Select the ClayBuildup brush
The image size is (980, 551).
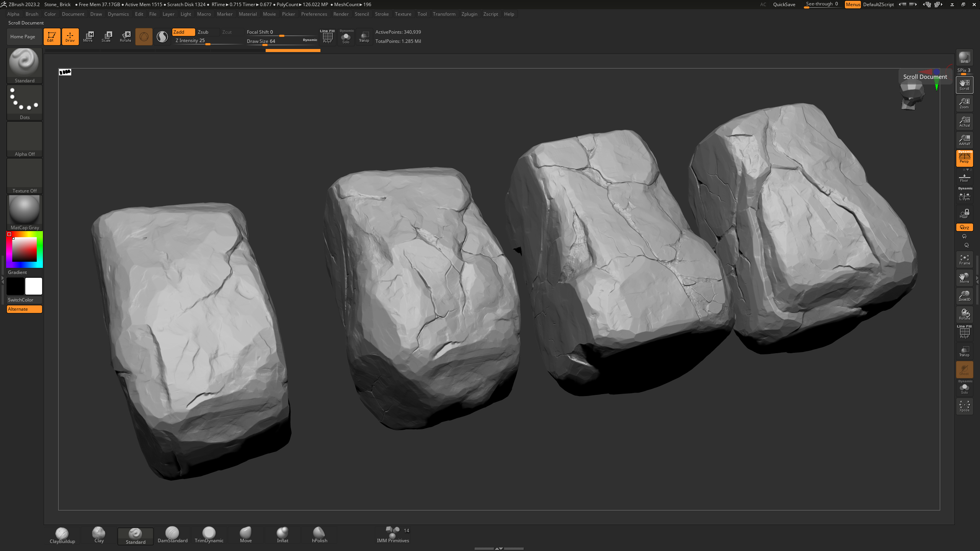click(62, 535)
